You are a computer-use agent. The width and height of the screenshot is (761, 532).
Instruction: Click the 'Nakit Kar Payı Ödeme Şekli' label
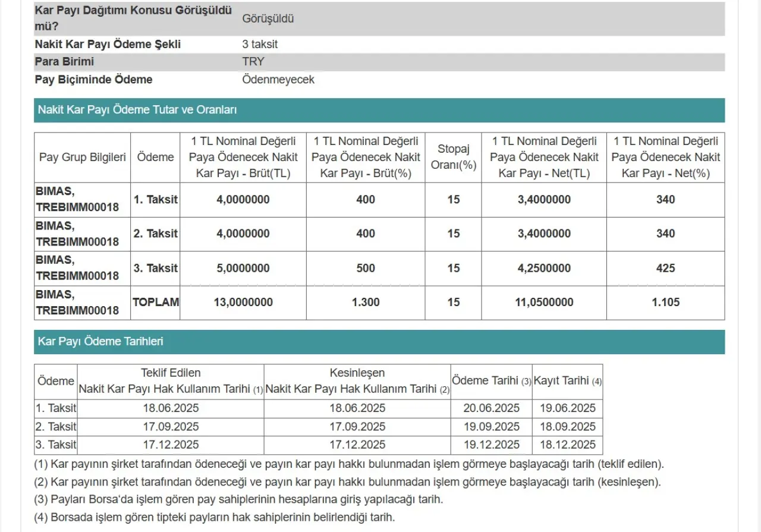coord(108,44)
